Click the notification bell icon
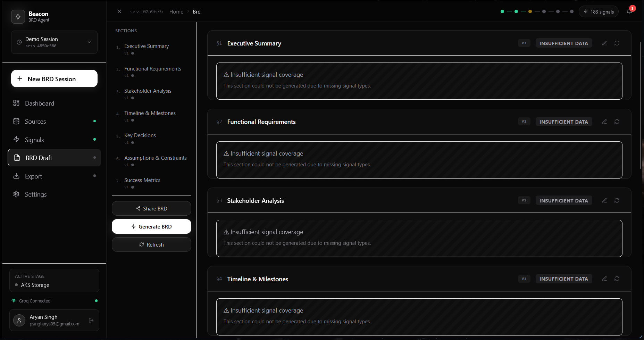 [x=629, y=11]
